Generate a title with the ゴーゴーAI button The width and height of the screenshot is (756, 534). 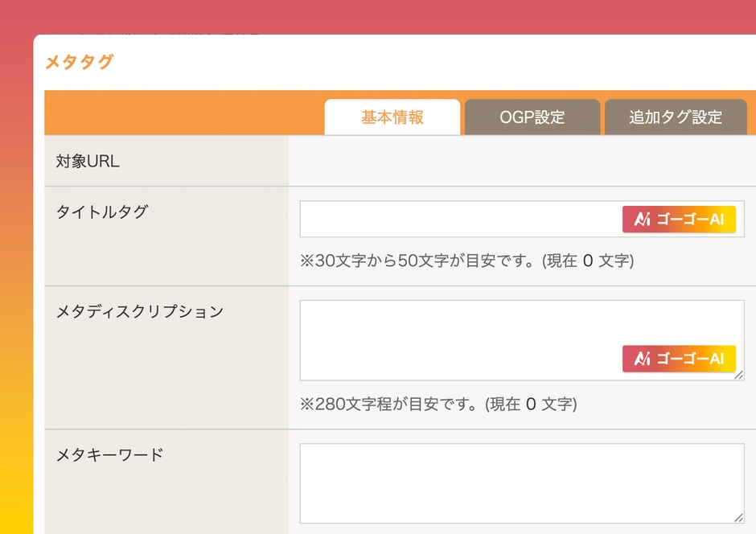pyautogui.click(x=680, y=219)
